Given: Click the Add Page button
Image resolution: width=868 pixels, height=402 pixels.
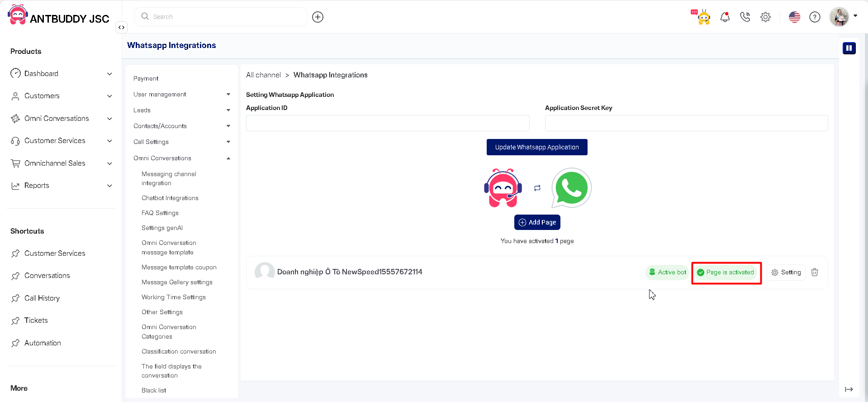Looking at the screenshot, I should click(537, 222).
